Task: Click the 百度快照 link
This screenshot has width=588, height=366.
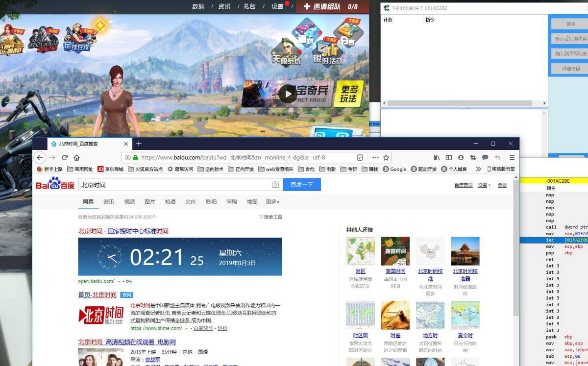Action: coord(203,328)
